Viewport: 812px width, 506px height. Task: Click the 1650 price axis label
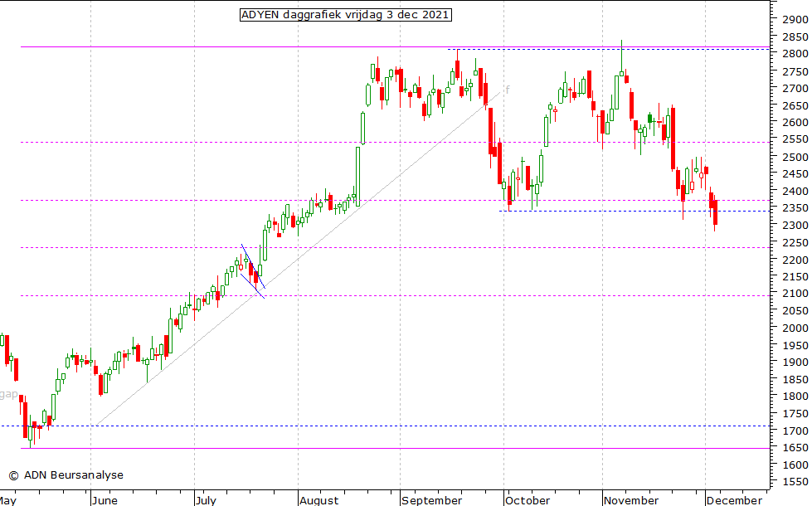coord(795,448)
